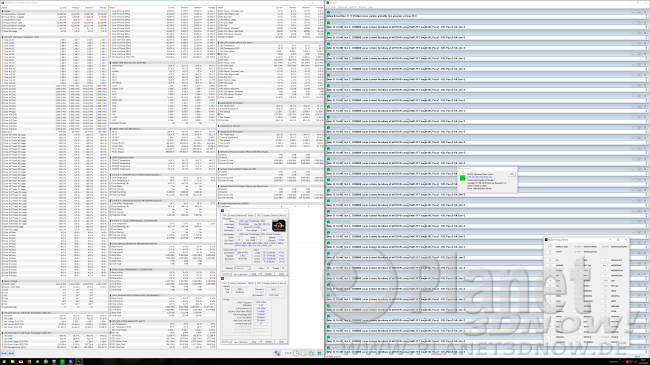Click the HWiNFO clock timer icon
Image resolution: width=650 pixels, height=365 pixels.
(296, 353)
